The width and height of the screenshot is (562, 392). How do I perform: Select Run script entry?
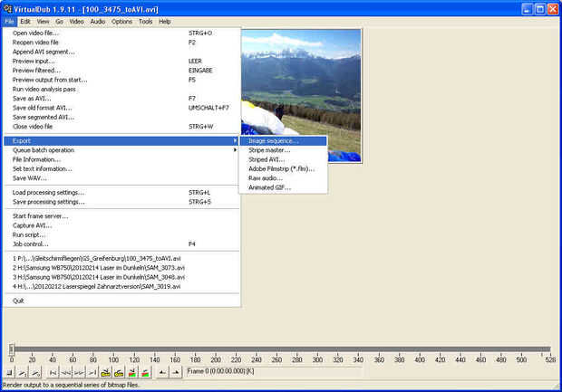pyautogui.click(x=121, y=234)
